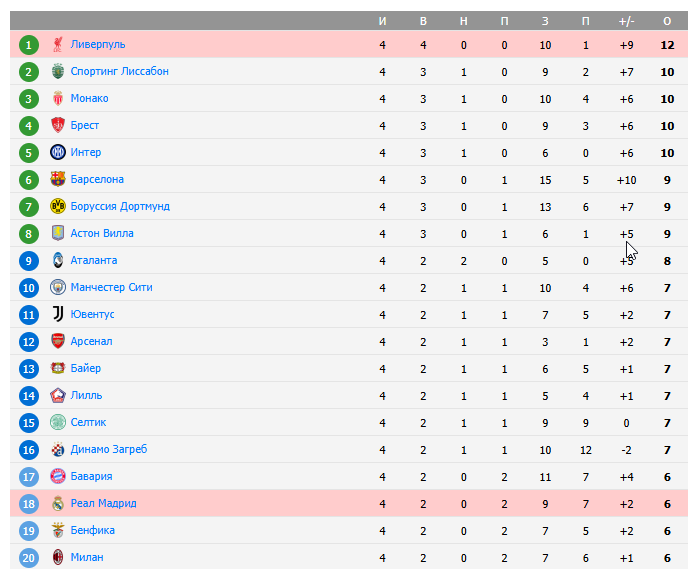Click the blue position badge number 9
This screenshot has width=692, height=569.
(x=29, y=260)
